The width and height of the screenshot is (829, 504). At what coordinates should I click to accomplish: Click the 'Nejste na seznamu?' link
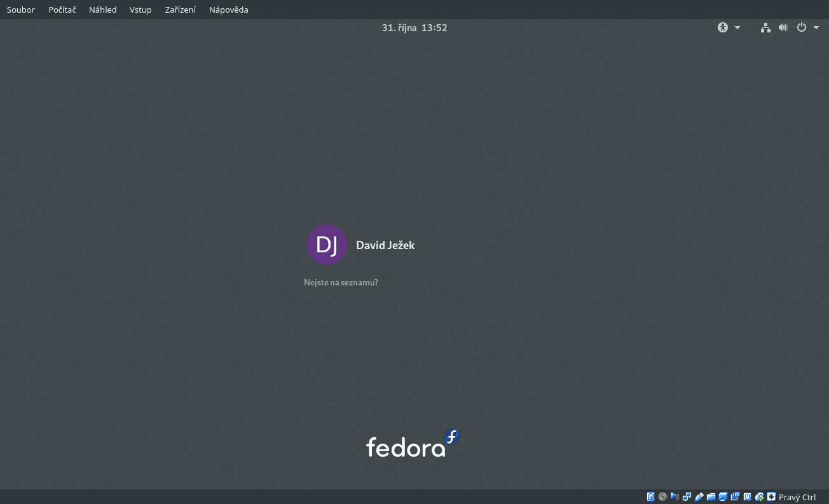click(341, 282)
